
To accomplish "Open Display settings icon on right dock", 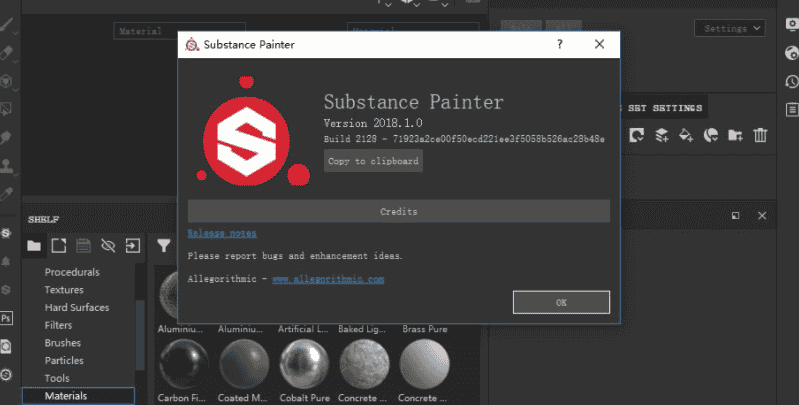I will (792, 24).
